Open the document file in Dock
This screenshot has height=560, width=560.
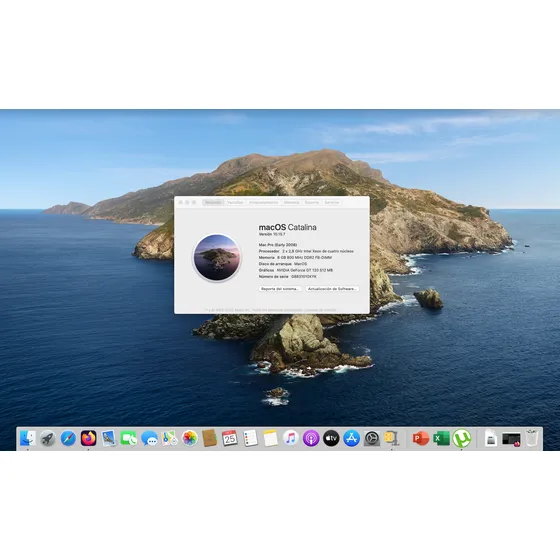(x=491, y=439)
